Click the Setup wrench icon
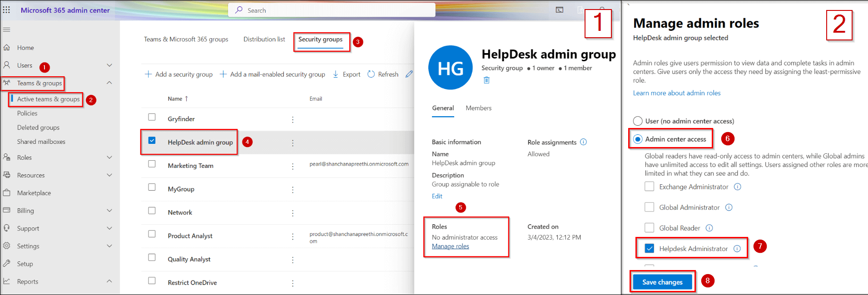Screen dimensions: 868x295 click(6, 263)
